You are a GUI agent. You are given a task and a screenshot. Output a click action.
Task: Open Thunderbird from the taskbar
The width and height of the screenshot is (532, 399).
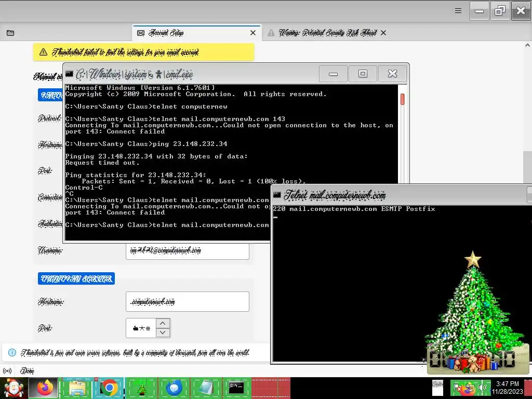tap(174, 388)
